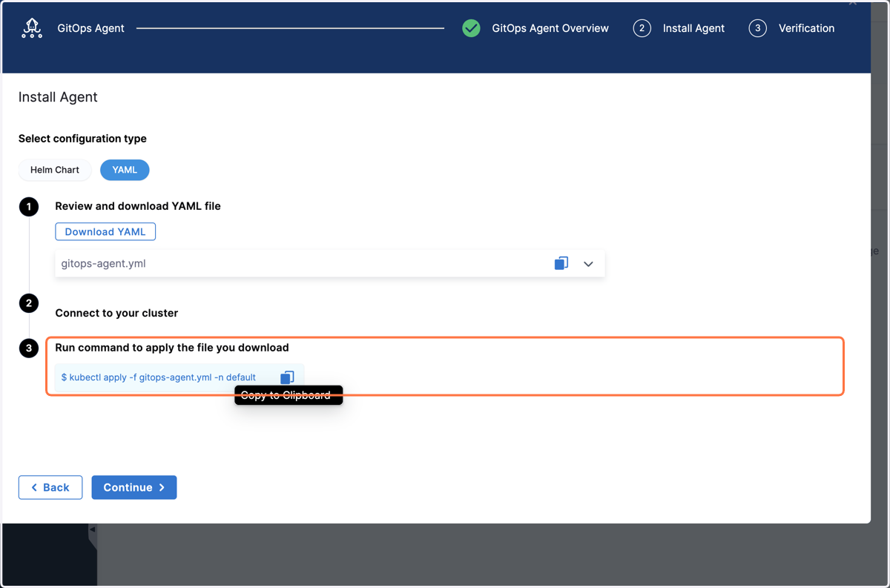Click the gitops-agent.yml file name
Viewport: 890px width, 588px height.
point(103,263)
